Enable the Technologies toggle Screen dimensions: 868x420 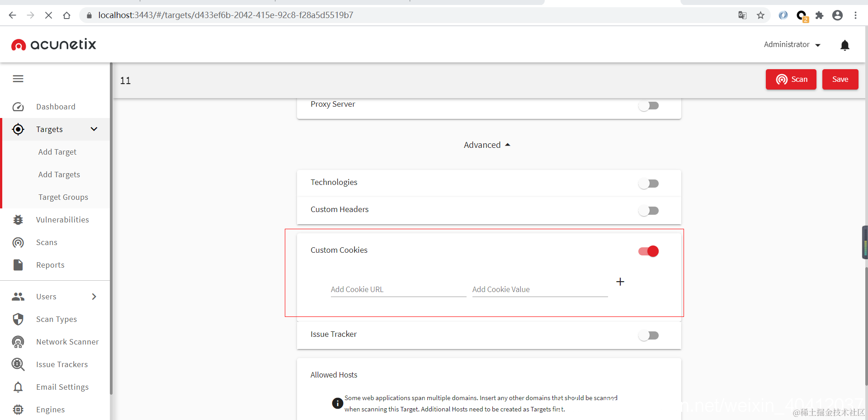coord(648,184)
